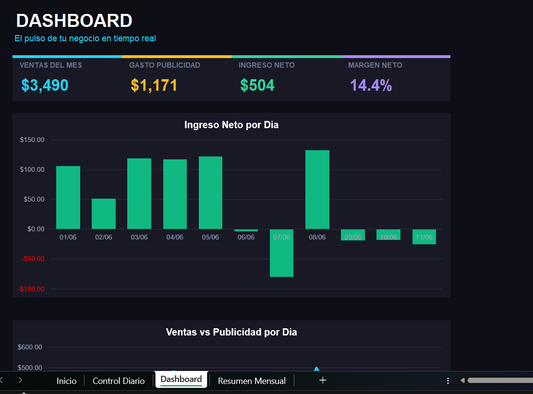
Task: Go to Resumen Mensual sheet tab
Action: [x=252, y=381]
